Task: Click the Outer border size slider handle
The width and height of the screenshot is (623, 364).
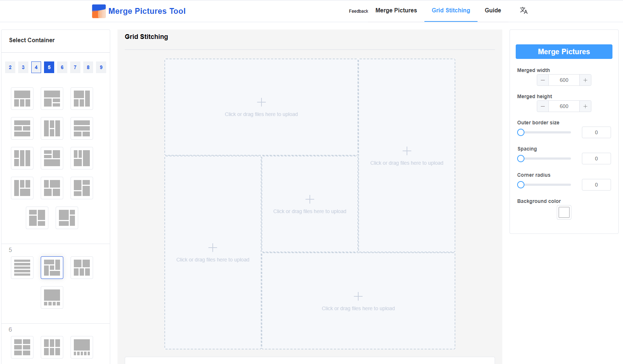Action: click(521, 132)
